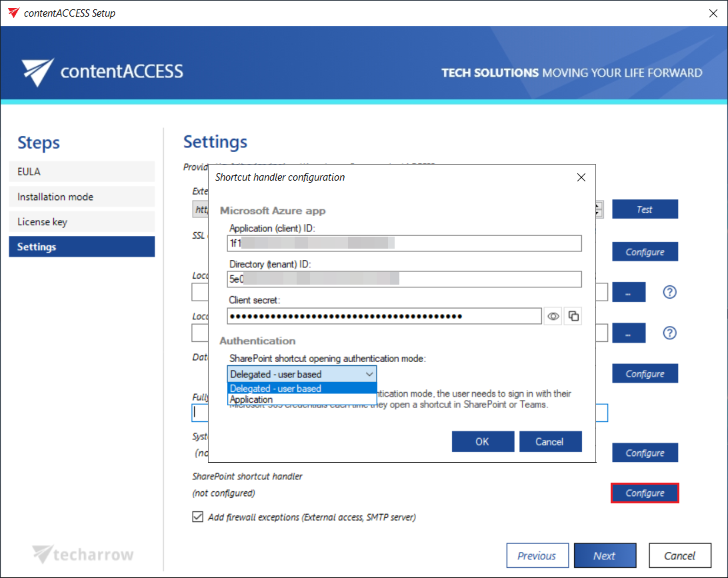Toggle Add firewall exceptions checkbox
The width and height of the screenshot is (728, 578).
point(197,517)
